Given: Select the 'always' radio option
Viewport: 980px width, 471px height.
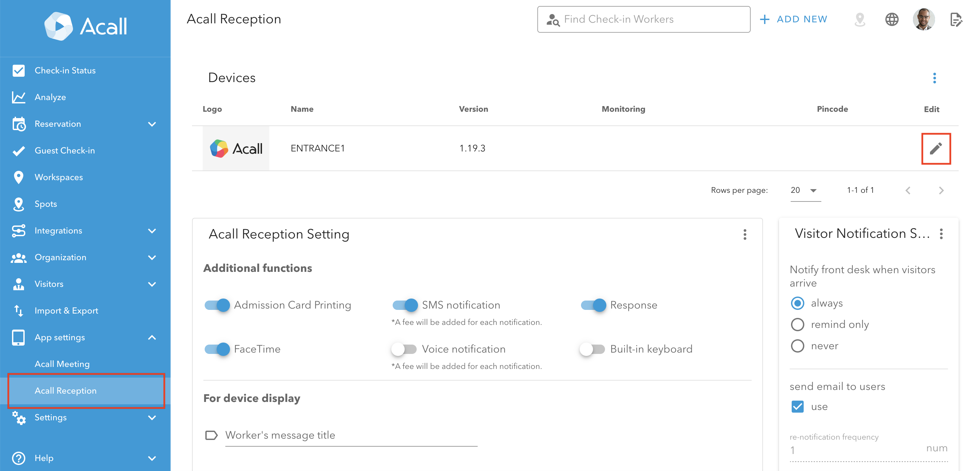Looking at the screenshot, I should coord(797,304).
